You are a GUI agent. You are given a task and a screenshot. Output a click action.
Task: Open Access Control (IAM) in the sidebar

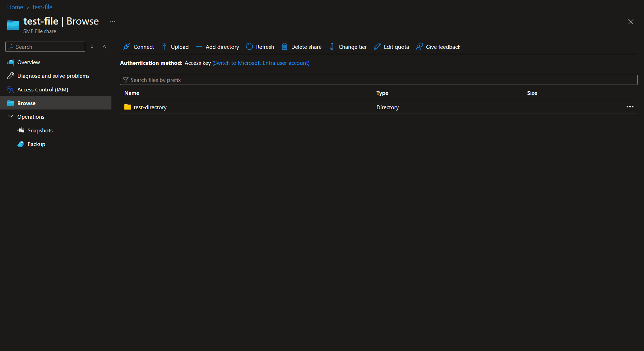pos(42,89)
